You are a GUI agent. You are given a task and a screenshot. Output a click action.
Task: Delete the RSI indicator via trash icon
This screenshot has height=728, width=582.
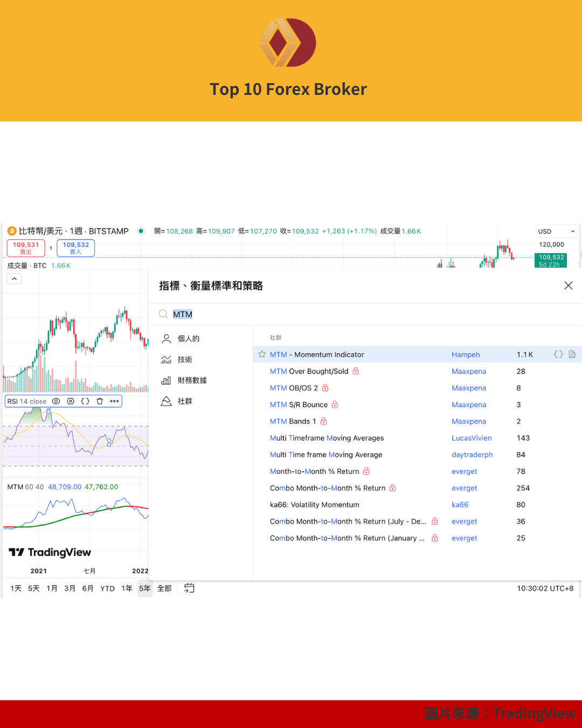tap(100, 401)
